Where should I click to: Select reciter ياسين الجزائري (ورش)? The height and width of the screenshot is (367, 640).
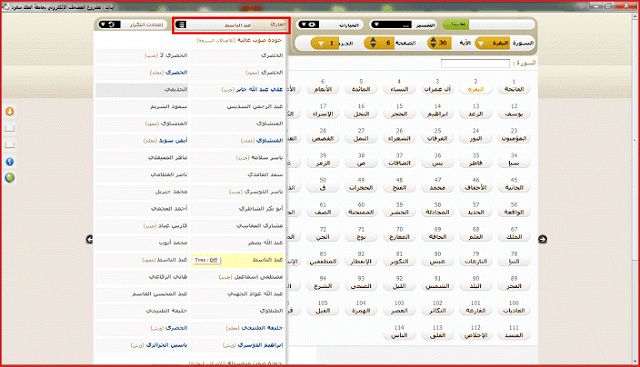[141, 345]
